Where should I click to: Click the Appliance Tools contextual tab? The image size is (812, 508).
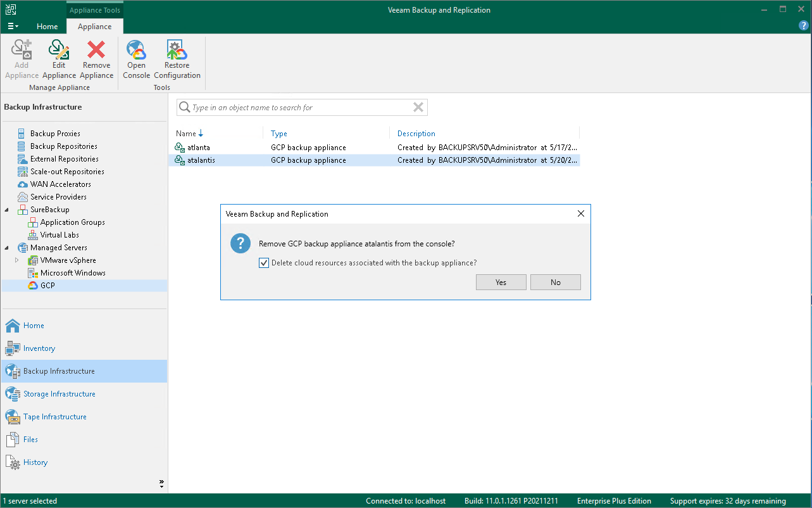[95, 10]
